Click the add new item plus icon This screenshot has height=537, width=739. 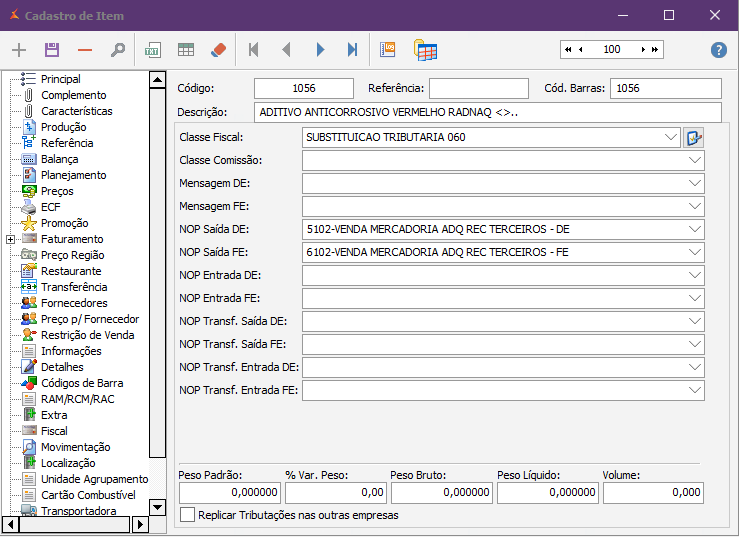click(x=19, y=50)
